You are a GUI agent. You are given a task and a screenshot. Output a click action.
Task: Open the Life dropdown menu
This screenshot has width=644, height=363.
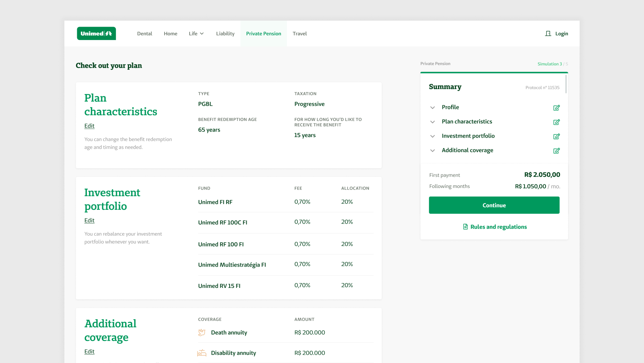(196, 34)
